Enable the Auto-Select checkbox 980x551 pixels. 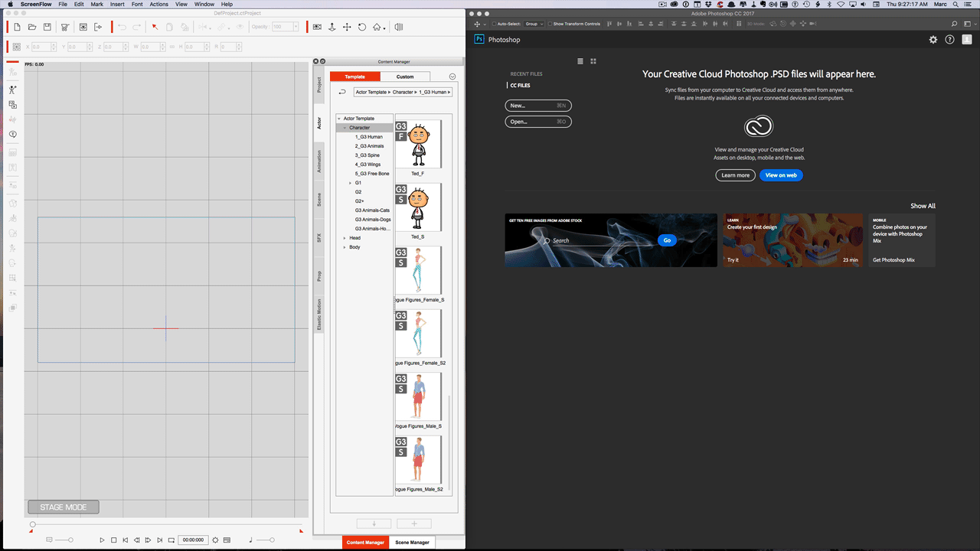(x=494, y=24)
